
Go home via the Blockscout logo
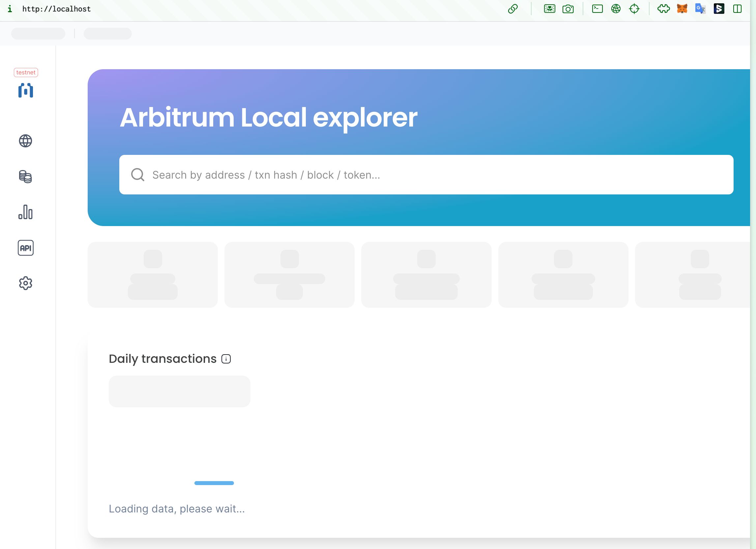[26, 90]
